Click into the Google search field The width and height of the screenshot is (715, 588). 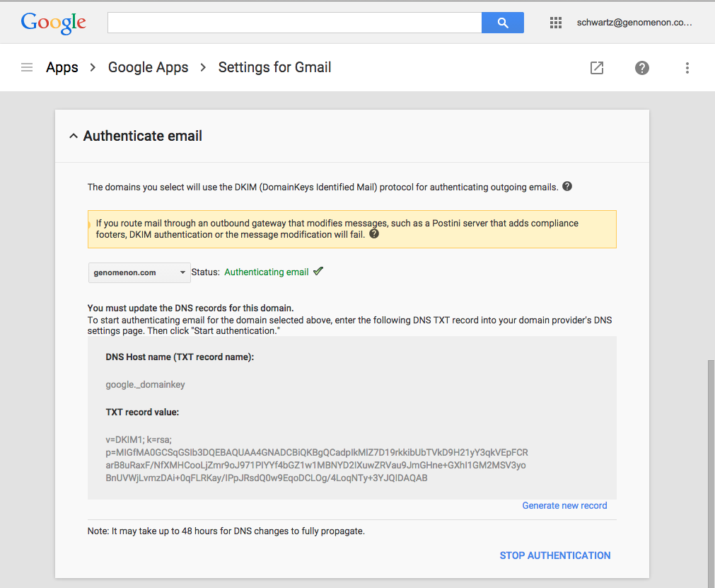click(x=295, y=23)
